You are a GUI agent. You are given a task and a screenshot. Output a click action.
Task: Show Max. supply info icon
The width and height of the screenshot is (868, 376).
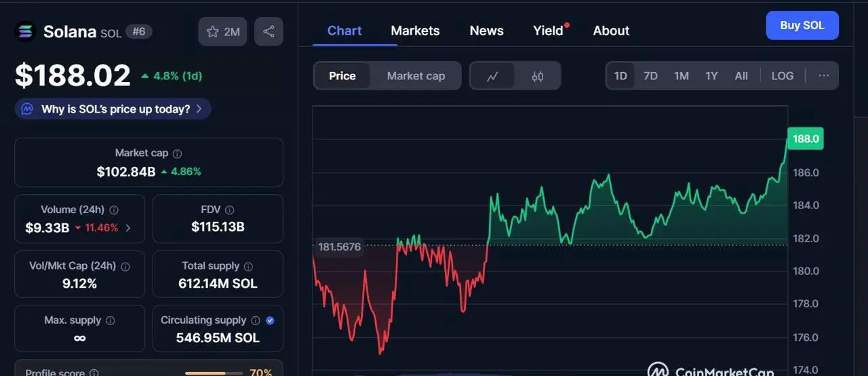point(110,320)
